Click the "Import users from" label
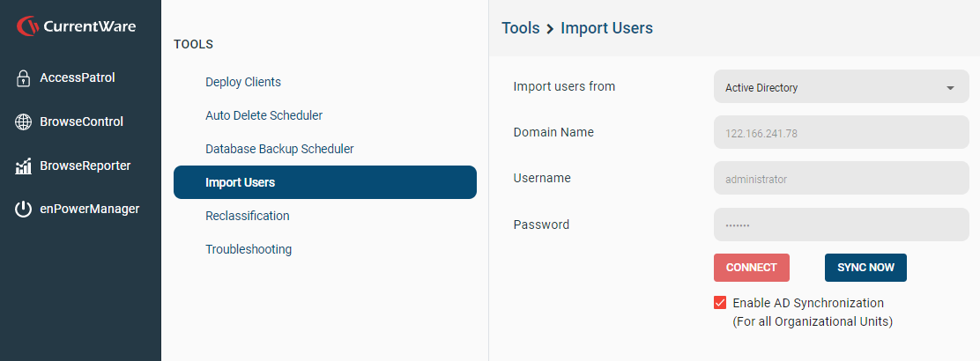980x361 pixels. pyautogui.click(x=564, y=87)
